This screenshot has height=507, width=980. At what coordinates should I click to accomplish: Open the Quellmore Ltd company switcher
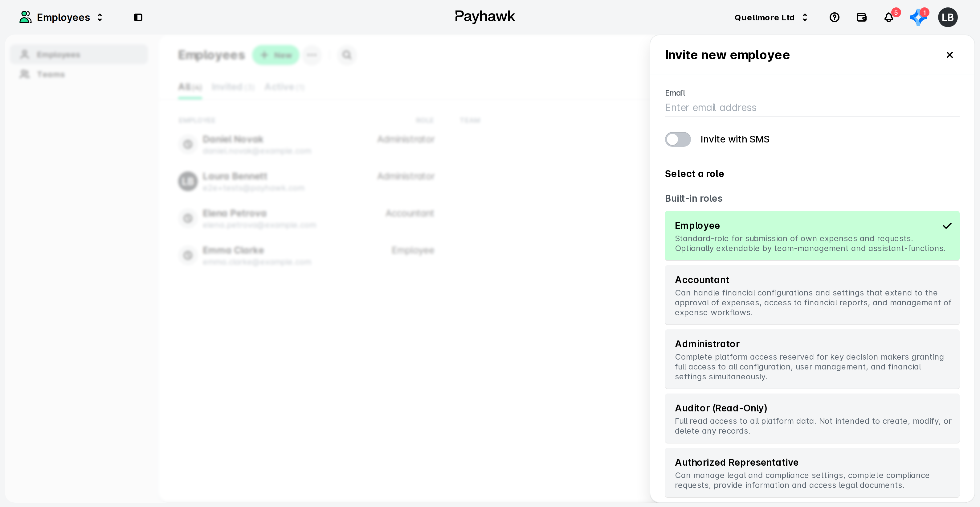(x=770, y=17)
